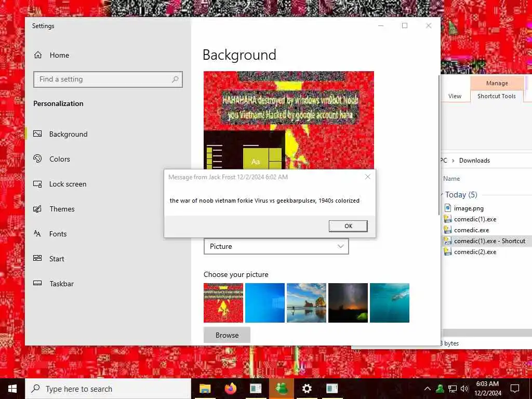Click the Explorer horizontal scrollbar
This screenshot has height=399, width=532.
tap(487, 333)
